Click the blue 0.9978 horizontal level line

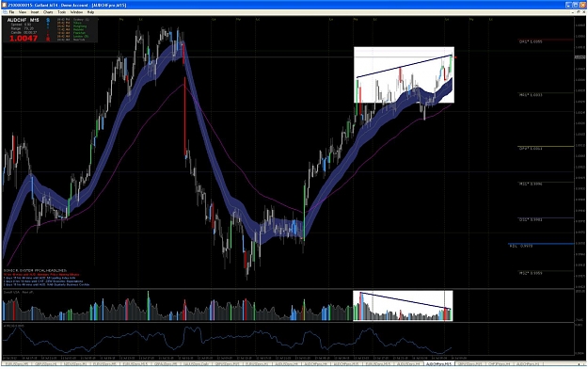(x=541, y=244)
